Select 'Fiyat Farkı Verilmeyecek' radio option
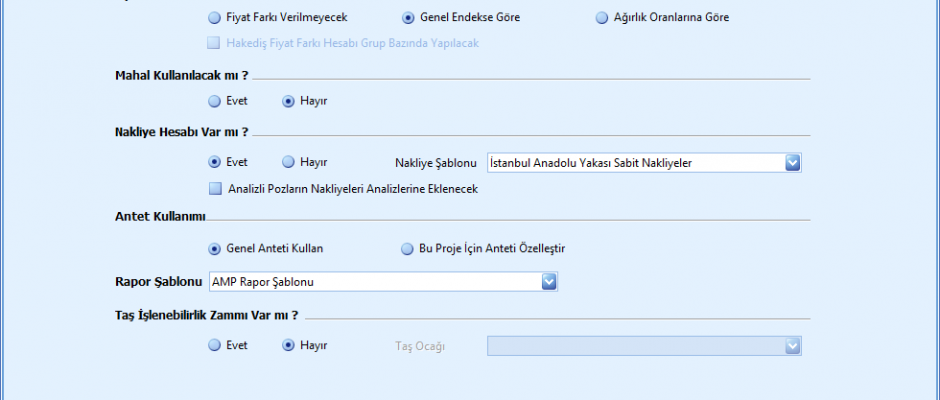This screenshot has width=940, height=400. pos(214,18)
